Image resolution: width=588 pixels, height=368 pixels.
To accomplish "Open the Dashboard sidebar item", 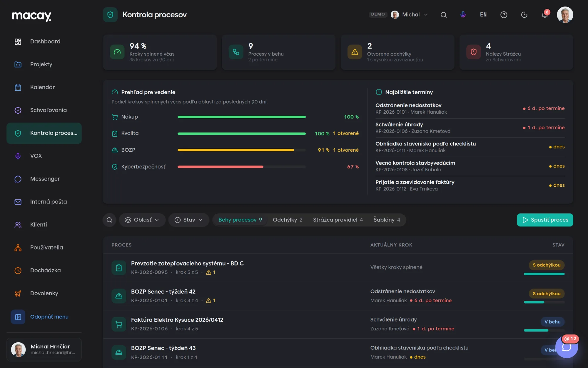I will (44, 42).
